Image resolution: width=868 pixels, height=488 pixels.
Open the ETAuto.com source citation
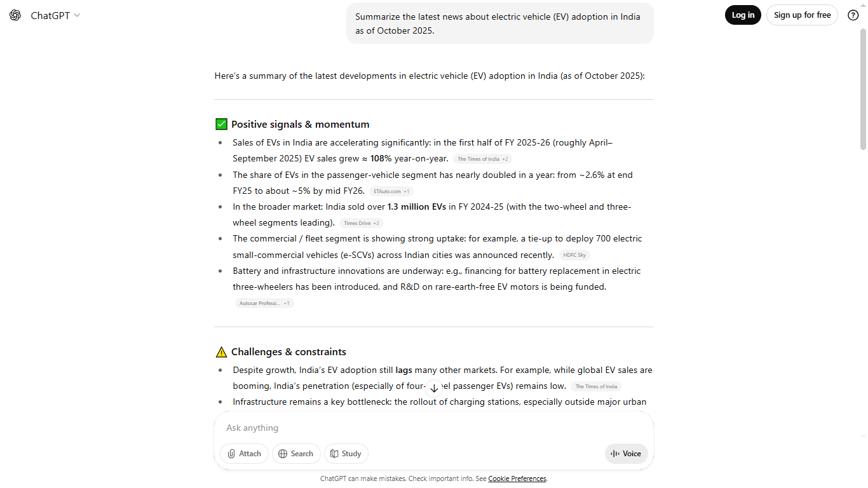[x=391, y=191]
